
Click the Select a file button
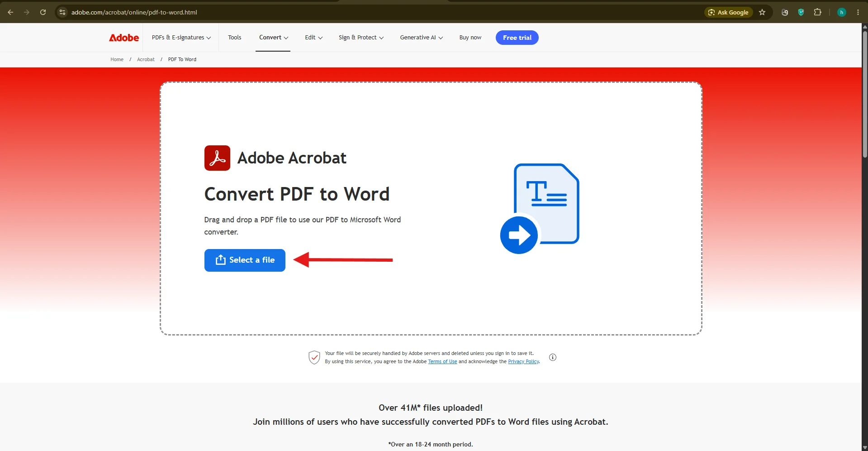coord(245,260)
